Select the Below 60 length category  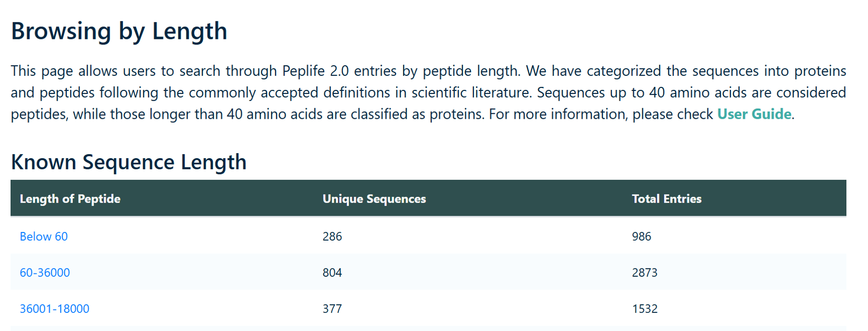pos(44,237)
